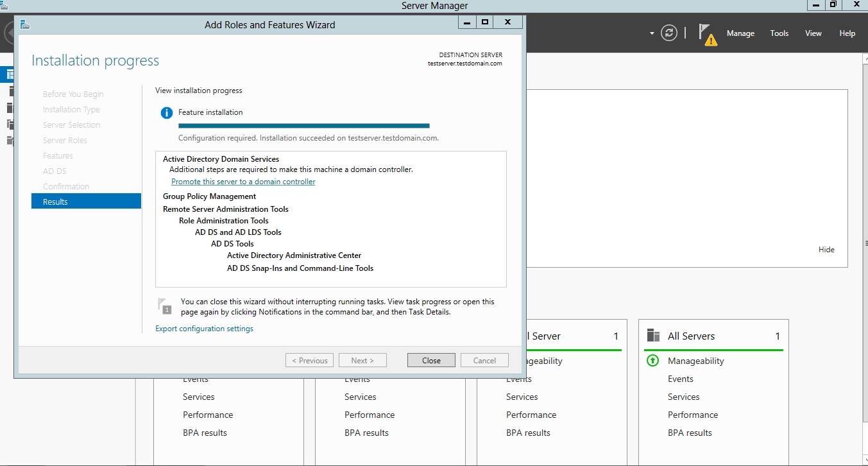Click the All Servers tile icon

pyautogui.click(x=654, y=336)
